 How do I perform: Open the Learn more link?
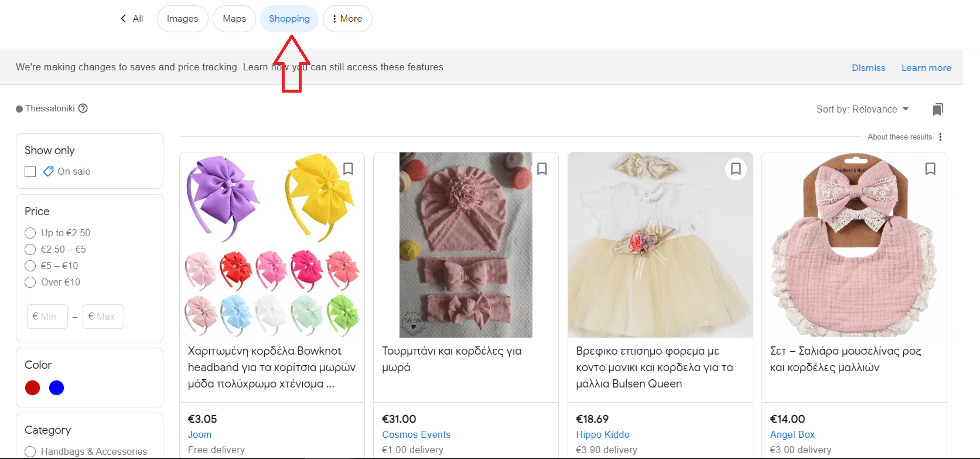point(926,68)
